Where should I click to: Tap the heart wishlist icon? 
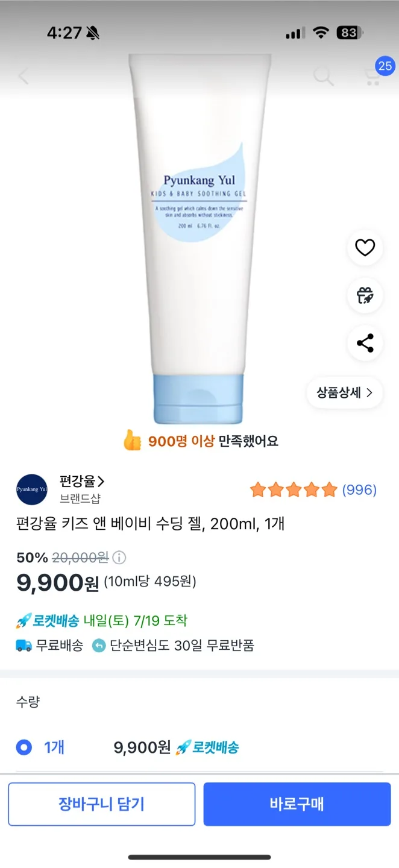pos(365,248)
